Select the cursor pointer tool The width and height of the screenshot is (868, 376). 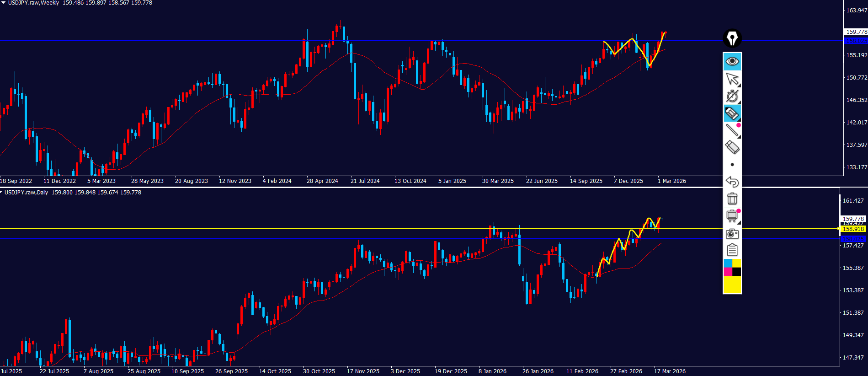point(732,79)
